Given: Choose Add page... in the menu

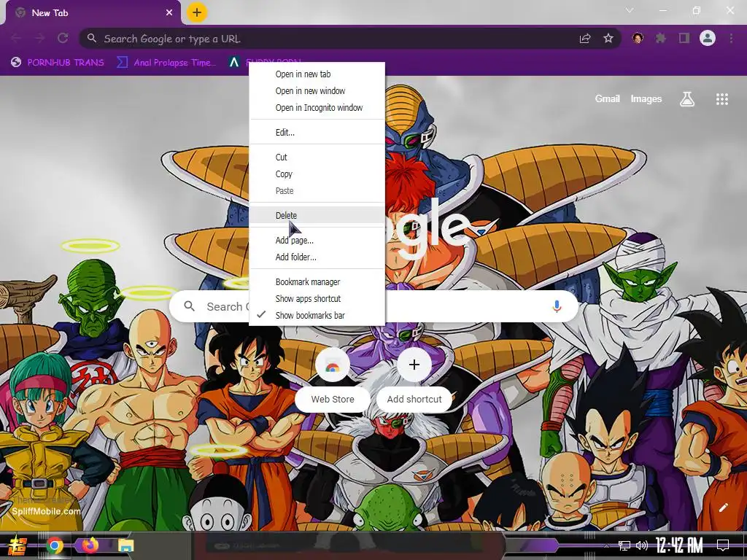Looking at the screenshot, I should (317, 240).
